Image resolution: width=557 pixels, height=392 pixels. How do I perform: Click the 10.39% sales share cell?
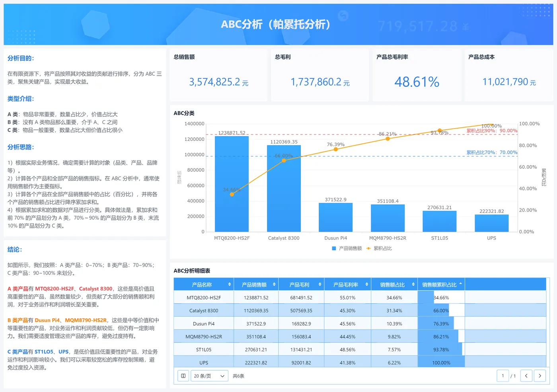pyautogui.click(x=394, y=324)
